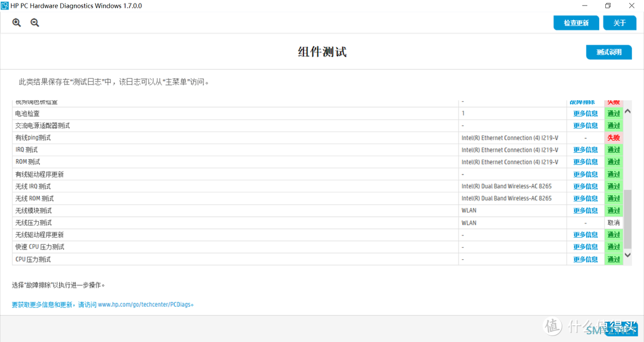644x342 pixels.
Task: Click the HP diagnostics app icon in title bar
Action: click(5, 6)
